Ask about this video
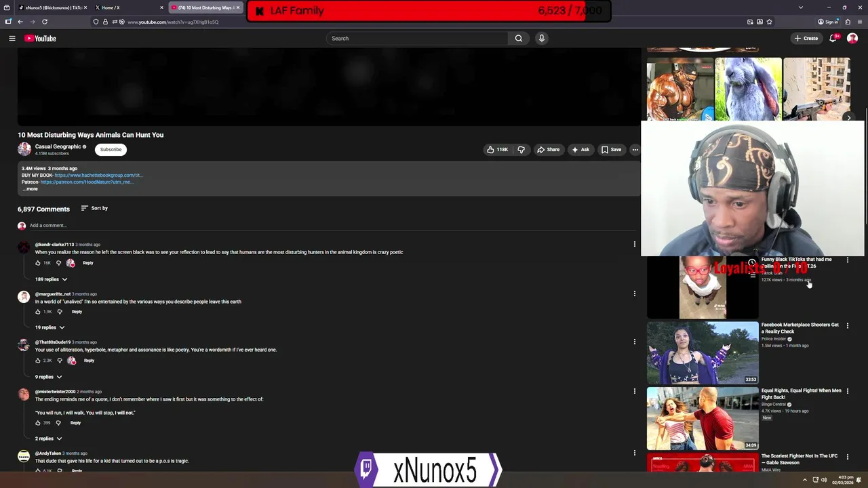 pyautogui.click(x=580, y=150)
